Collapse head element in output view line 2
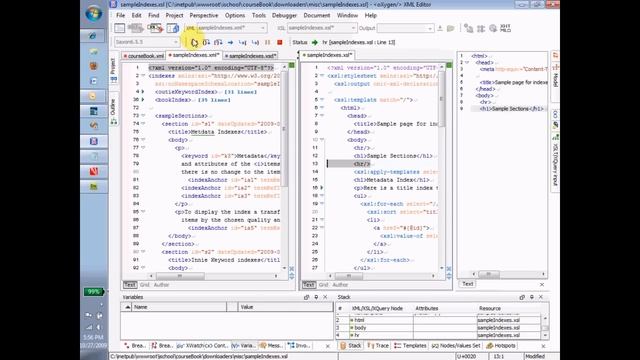Viewport: 640px width, 360px height. point(467,62)
